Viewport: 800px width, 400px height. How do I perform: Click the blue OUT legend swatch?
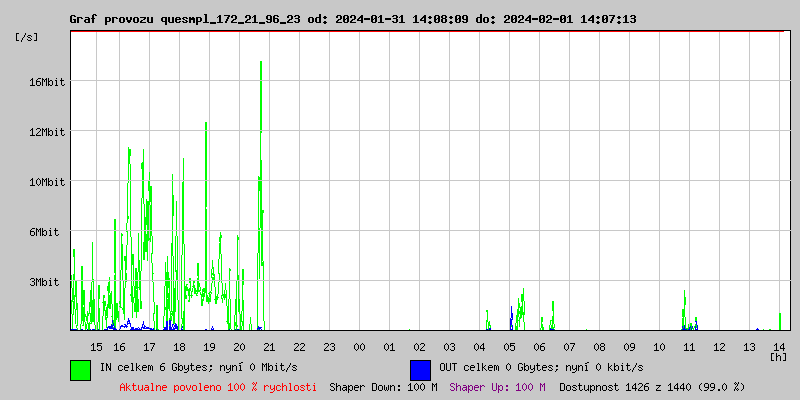click(420, 369)
